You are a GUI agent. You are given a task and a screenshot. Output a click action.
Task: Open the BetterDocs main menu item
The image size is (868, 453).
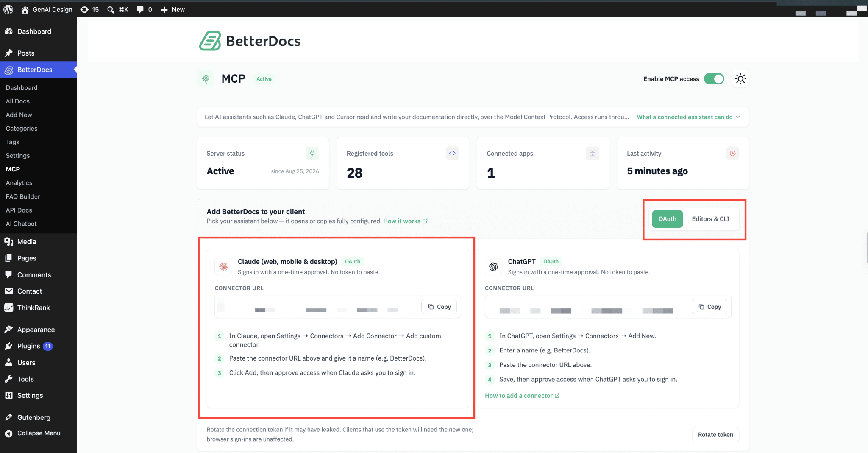click(x=39, y=70)
